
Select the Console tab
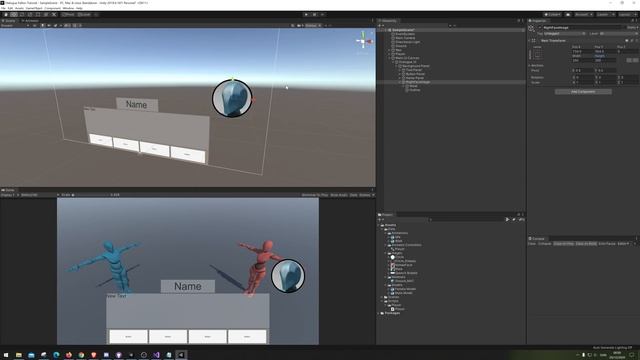537,239
